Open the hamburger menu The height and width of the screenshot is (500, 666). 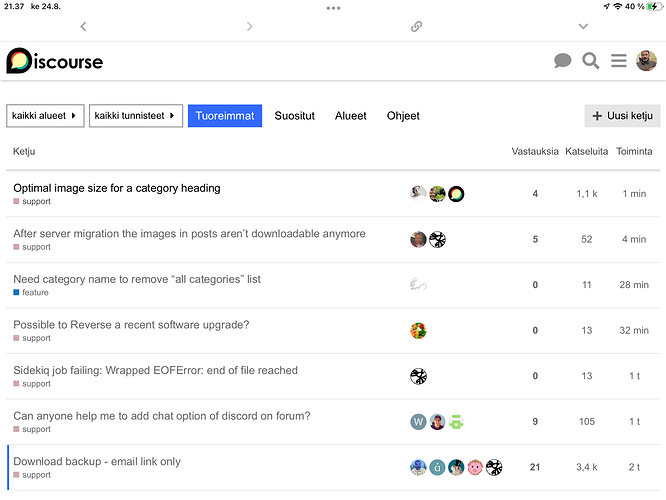click(618, 61)
